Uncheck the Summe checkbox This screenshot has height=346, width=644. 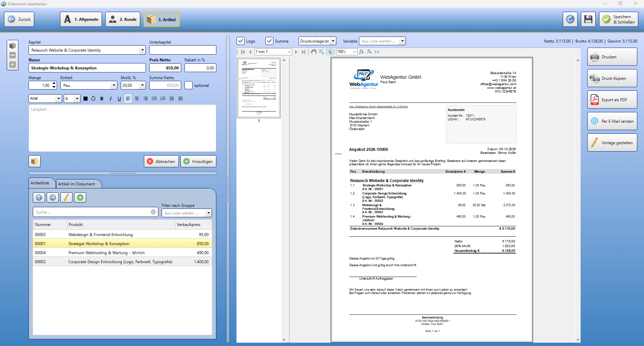pyautogui.click(x=269, y=41)
